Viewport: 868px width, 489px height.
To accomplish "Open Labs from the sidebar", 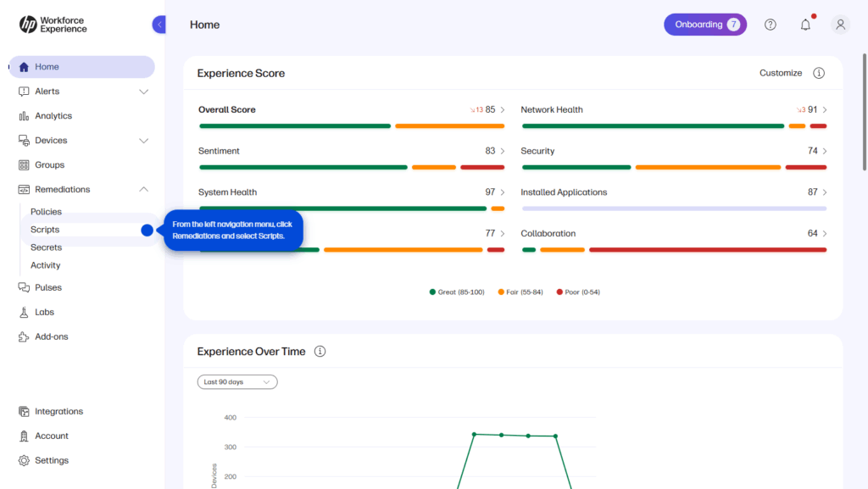I will tap(44, 312).
